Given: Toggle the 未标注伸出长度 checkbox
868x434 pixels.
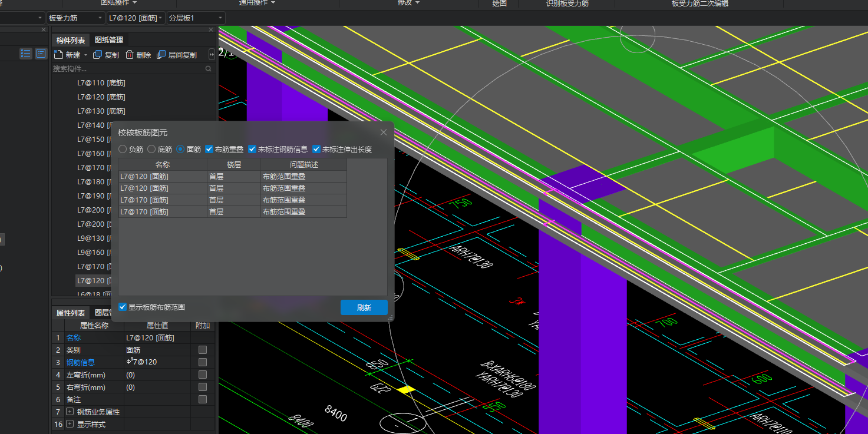Looking at the screenshot, I should click(x=316, y=150).
